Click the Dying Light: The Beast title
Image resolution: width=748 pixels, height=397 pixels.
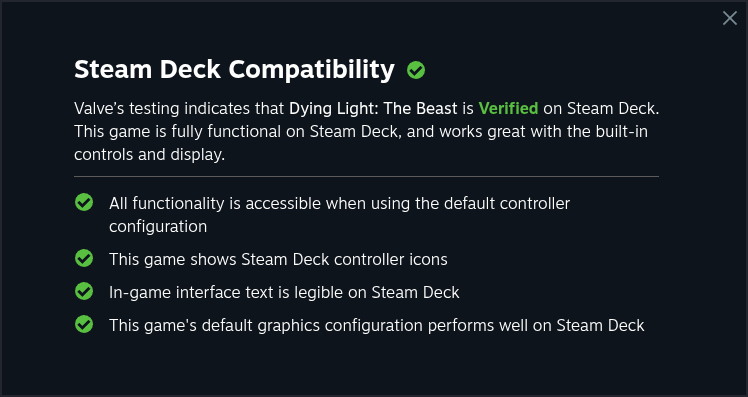(x=373, y=109)
